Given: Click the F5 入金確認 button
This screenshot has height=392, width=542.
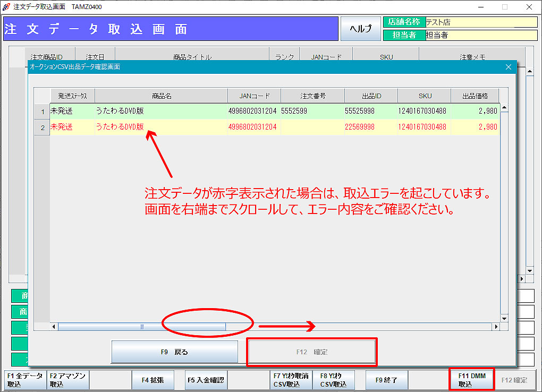Looking at the screenshot, I should tap(206, 380).
